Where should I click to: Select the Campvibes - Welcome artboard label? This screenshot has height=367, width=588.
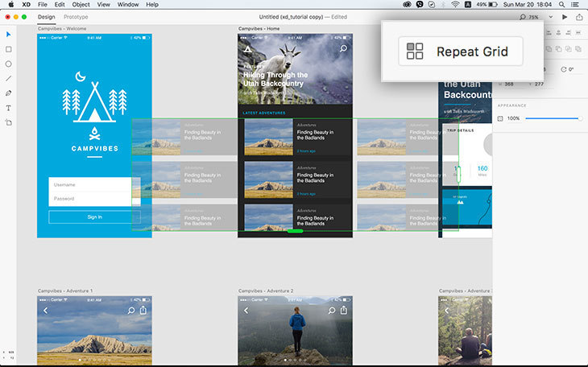coord(62,28)
